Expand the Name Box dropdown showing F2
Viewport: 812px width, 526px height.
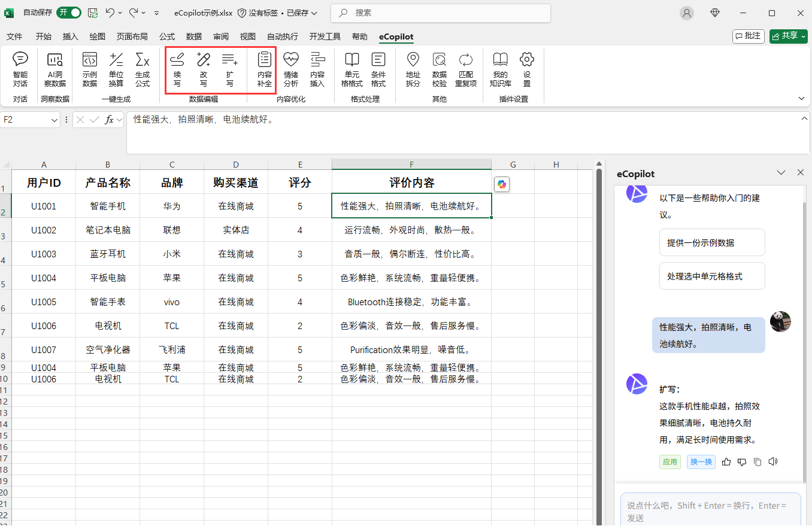point(53,120)
